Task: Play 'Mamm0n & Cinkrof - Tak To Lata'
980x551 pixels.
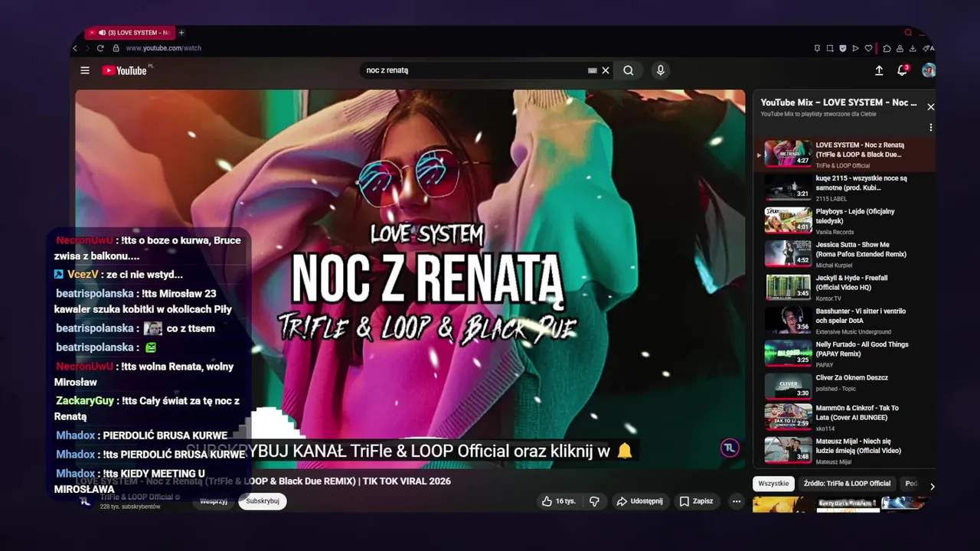Action: [x=844, y=417]
